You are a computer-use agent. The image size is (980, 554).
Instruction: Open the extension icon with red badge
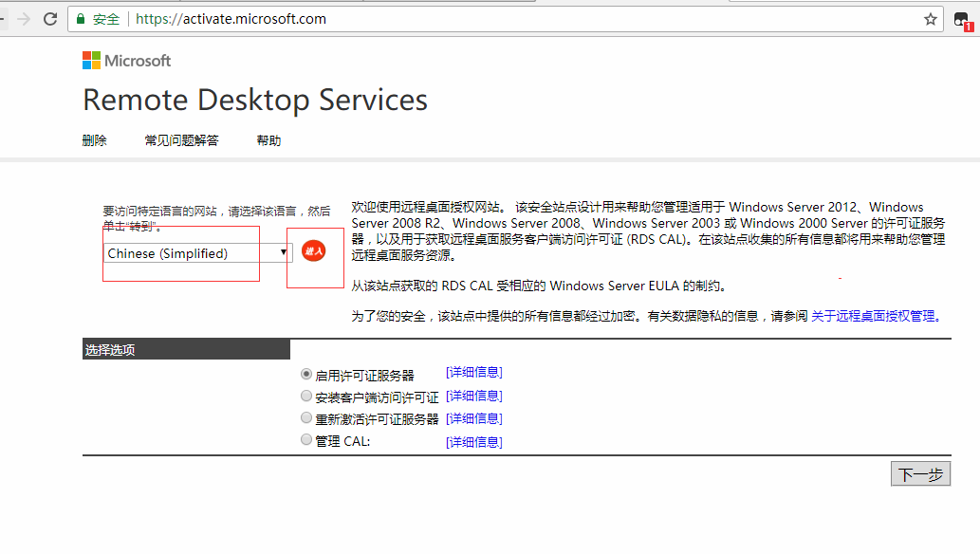(961, 20)
